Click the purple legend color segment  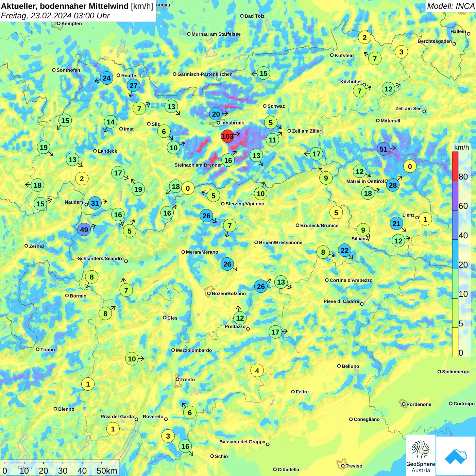click(455, 196)
